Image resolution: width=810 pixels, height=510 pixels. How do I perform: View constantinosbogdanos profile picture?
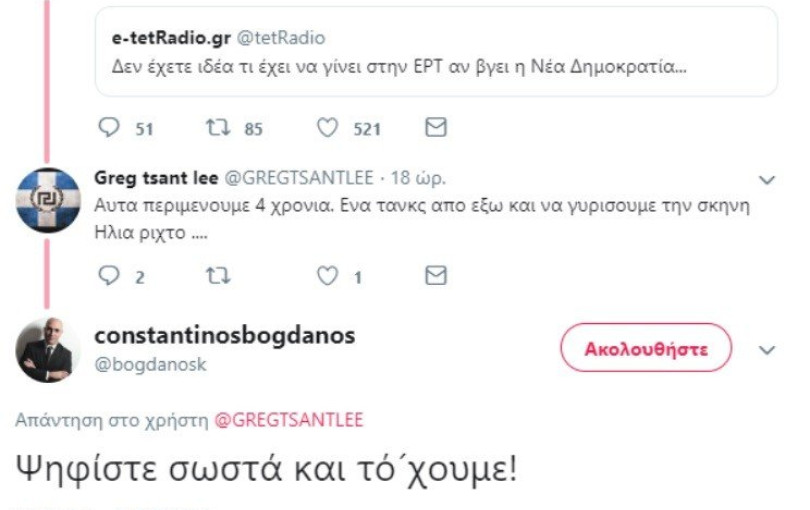pos(47,350)
